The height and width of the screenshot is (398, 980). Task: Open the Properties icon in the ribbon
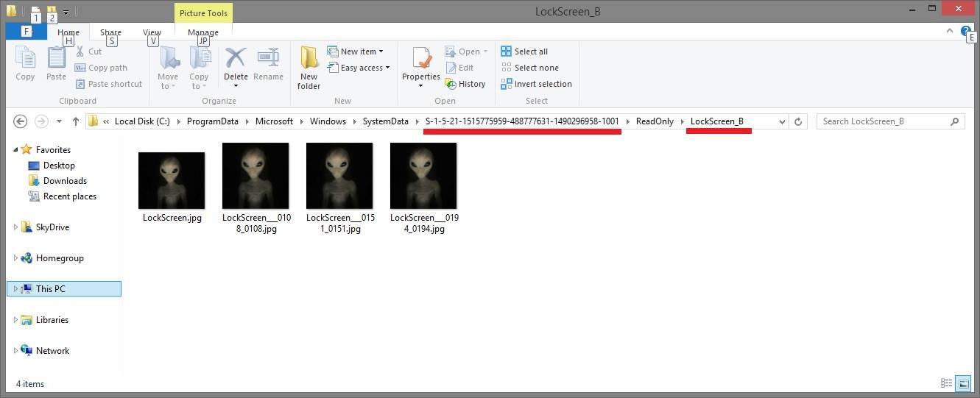421,59
